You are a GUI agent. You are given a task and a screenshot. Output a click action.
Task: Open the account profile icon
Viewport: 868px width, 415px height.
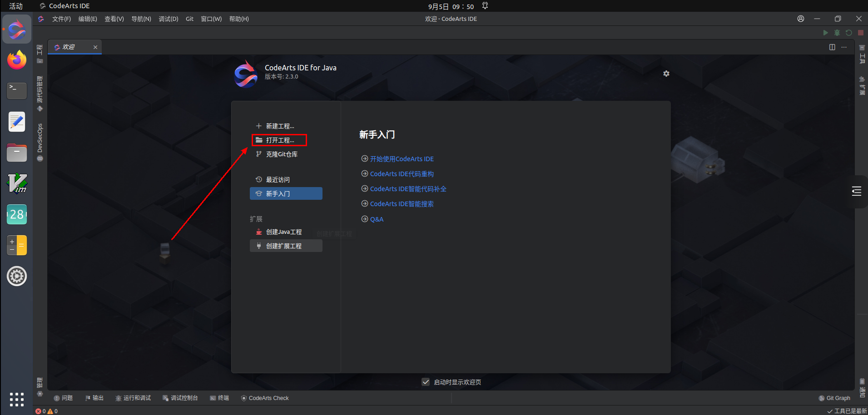(801, 19)
